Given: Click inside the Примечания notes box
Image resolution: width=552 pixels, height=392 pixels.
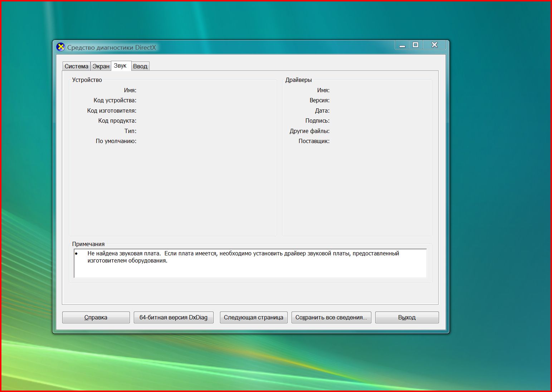Looking at the screenshot, I should 250,270.
